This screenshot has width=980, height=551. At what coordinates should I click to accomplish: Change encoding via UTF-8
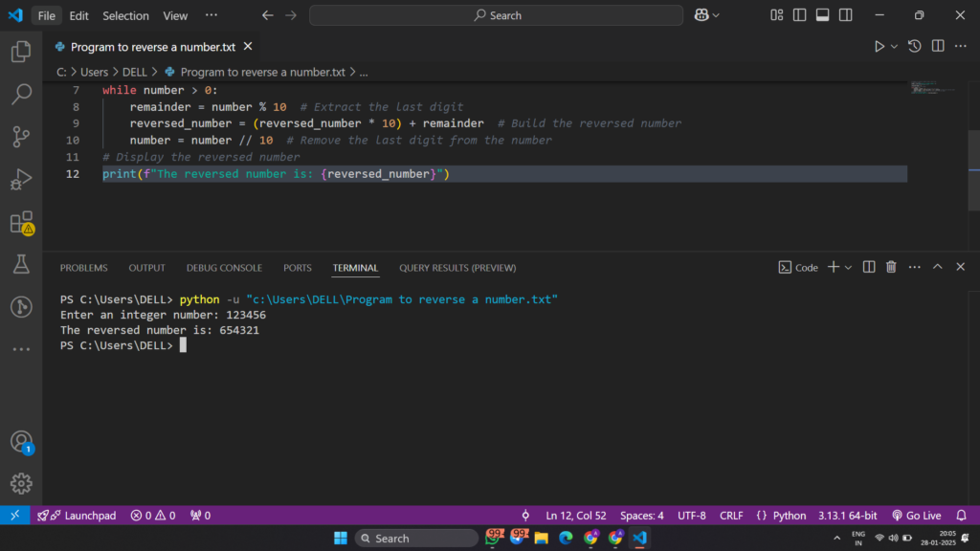692,516
